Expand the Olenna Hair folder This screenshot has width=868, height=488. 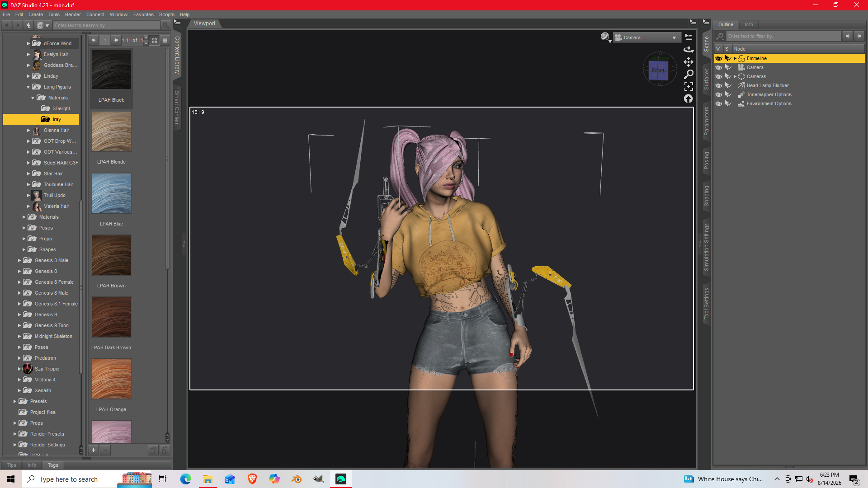click(x=28, y=130)
